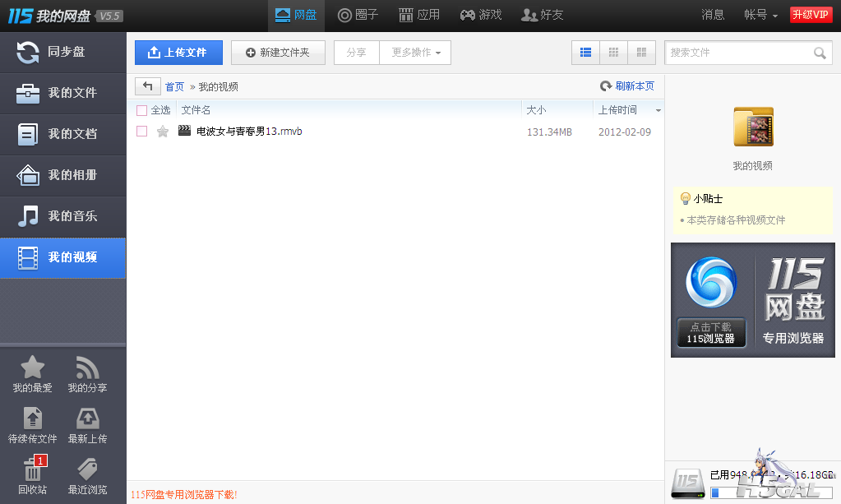Open 我的文档 documents section
The height and width of the screenshot is (504, 841).
tap(62, 135)
